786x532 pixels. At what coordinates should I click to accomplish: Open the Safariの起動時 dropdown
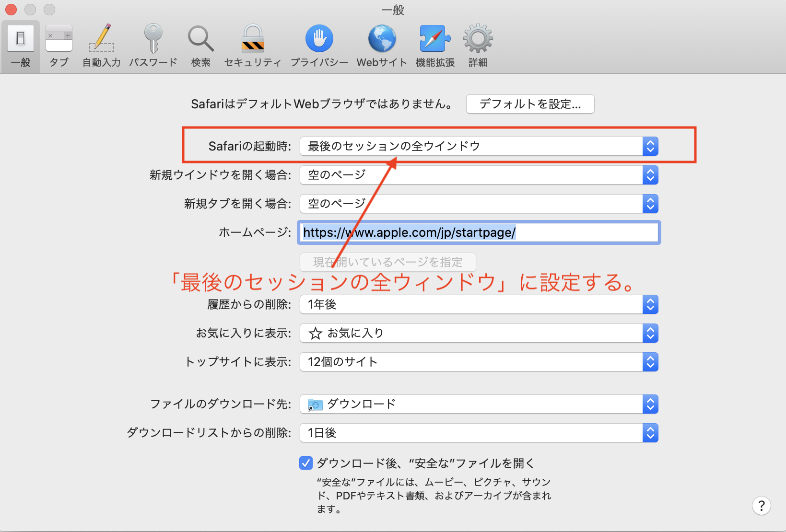(479, 146)
